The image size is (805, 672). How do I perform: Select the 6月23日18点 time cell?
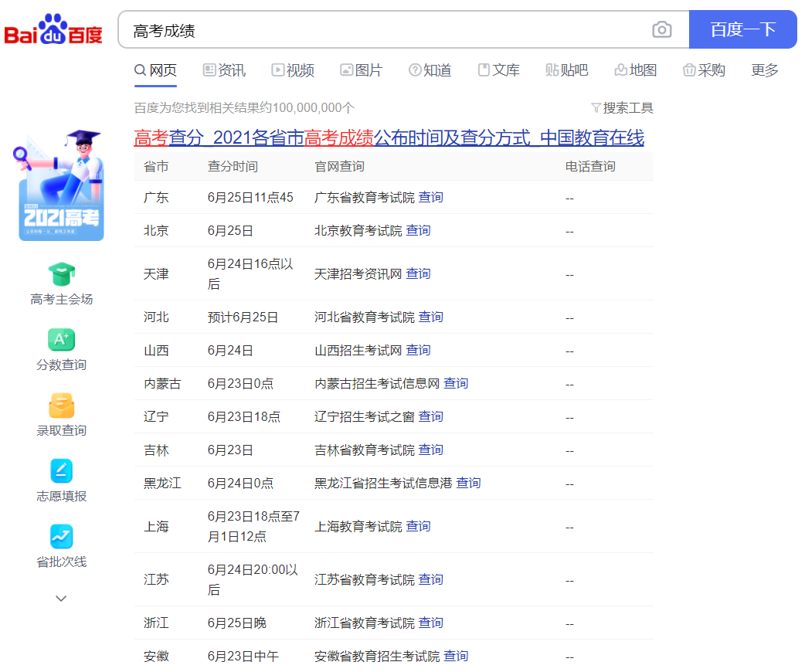click(244, 416)
